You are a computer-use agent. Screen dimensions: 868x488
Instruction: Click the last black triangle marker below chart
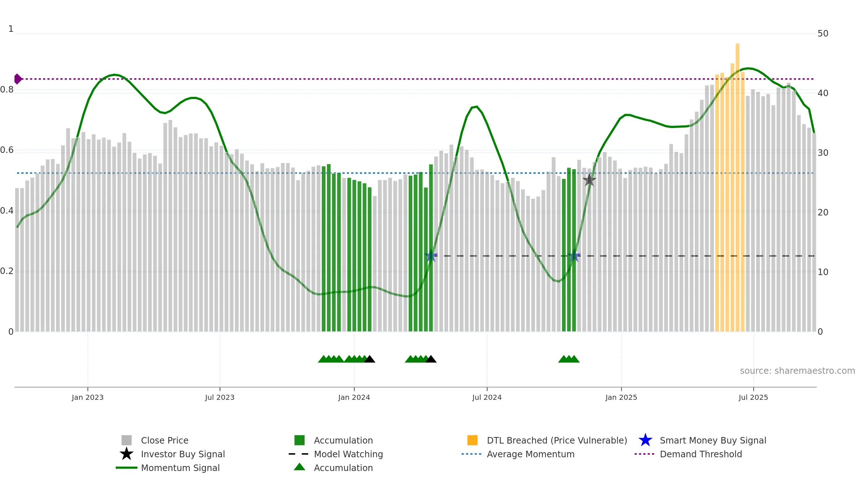coord(431,359)
